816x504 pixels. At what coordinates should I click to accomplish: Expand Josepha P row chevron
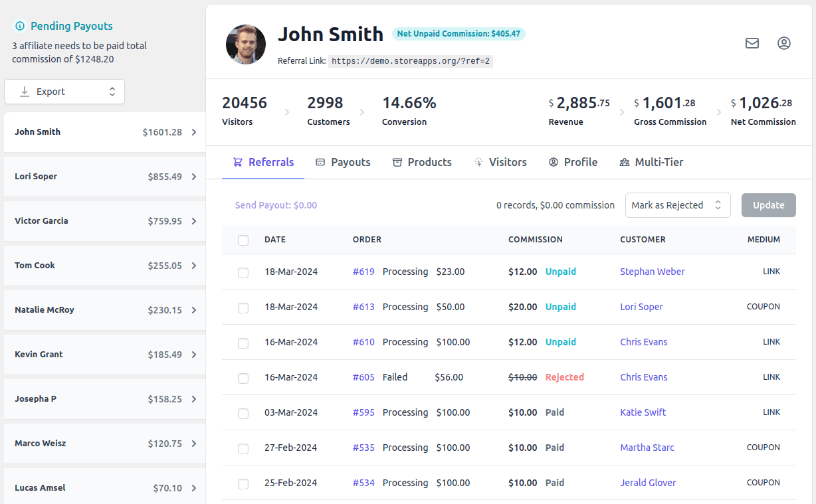tap(194, 399)
